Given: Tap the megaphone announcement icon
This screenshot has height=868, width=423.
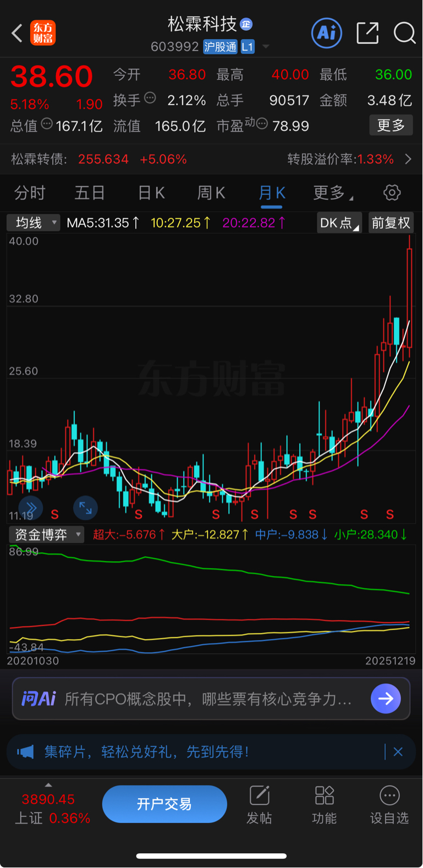Looking at the screenshot, I should click(25, 752).
